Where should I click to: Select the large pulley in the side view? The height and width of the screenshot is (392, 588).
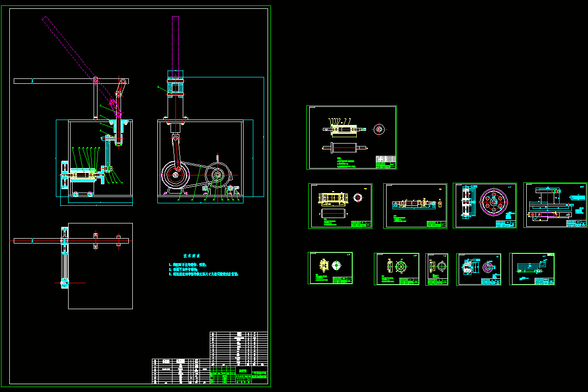[x=176, y=174]
